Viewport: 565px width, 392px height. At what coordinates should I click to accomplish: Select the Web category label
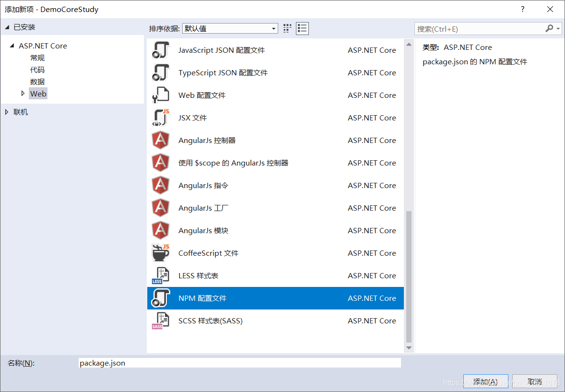point(38,94)
